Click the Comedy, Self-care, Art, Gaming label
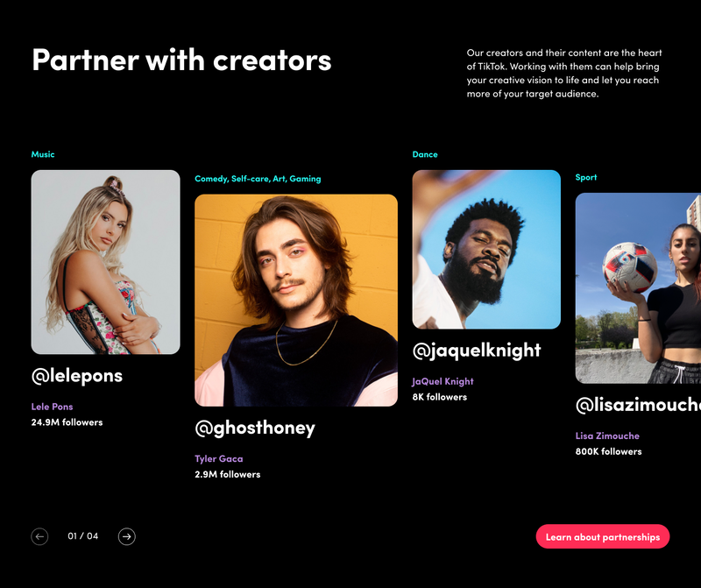 [x=258, y=179]
